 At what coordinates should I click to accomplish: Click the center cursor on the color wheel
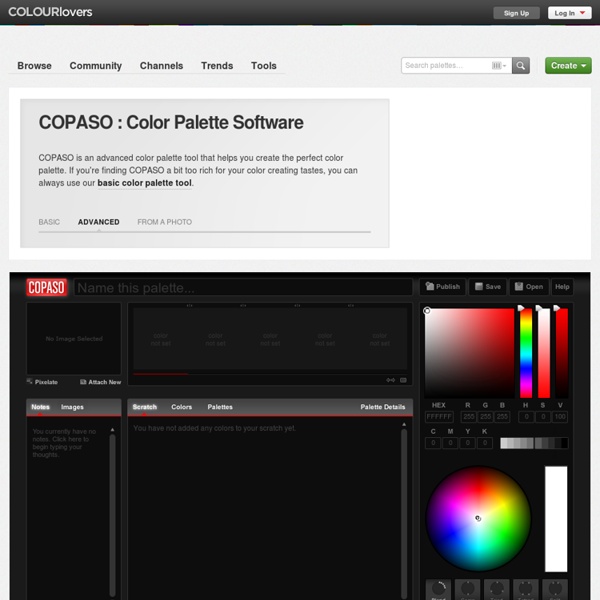[x=478, y=518]
